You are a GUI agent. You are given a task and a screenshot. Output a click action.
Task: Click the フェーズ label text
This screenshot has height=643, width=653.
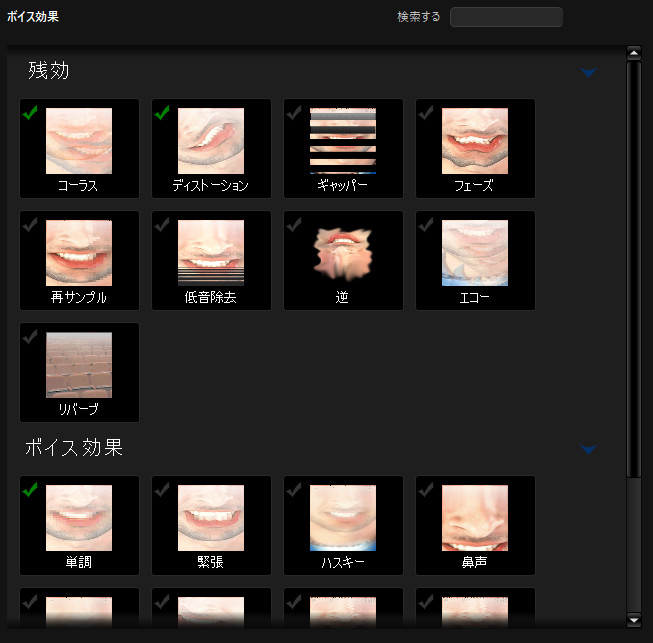tap(474, 185)
